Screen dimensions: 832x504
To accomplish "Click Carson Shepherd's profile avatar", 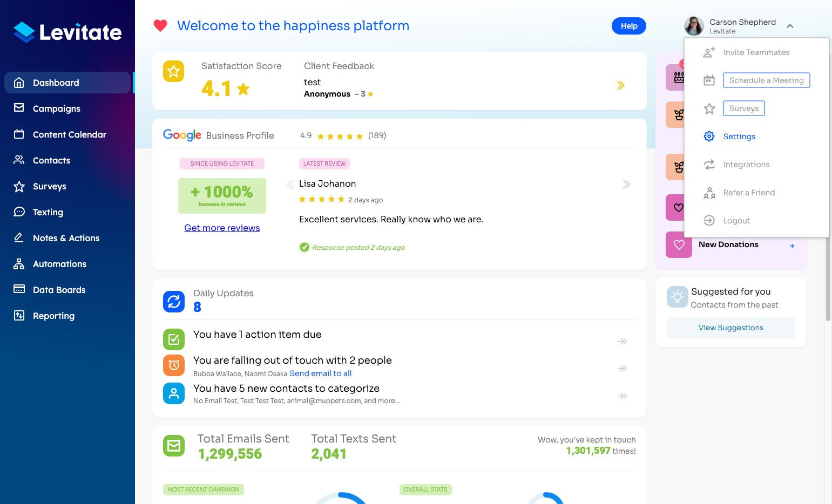I will 694,26.
